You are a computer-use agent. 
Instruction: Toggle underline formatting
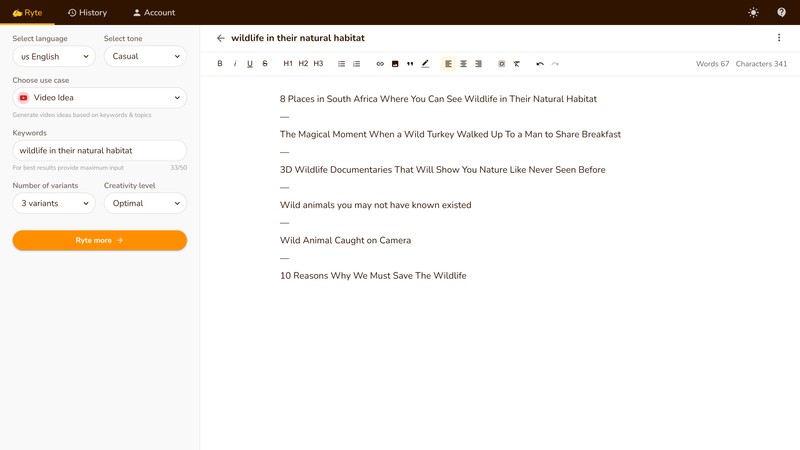[250, 64]
